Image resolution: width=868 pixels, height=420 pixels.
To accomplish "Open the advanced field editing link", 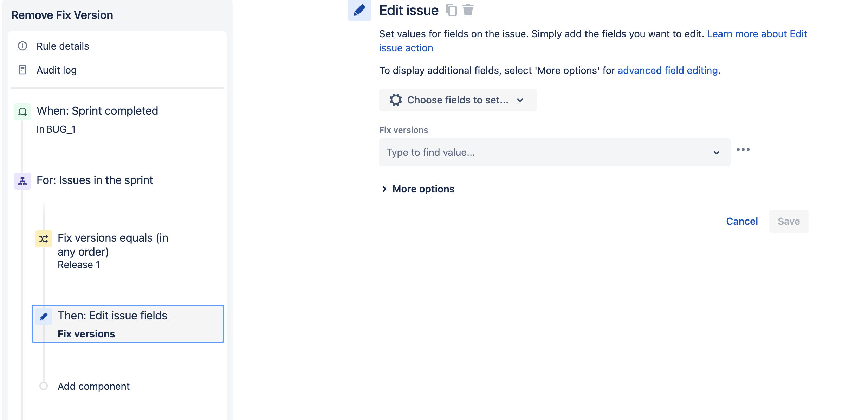I will 667,70.
